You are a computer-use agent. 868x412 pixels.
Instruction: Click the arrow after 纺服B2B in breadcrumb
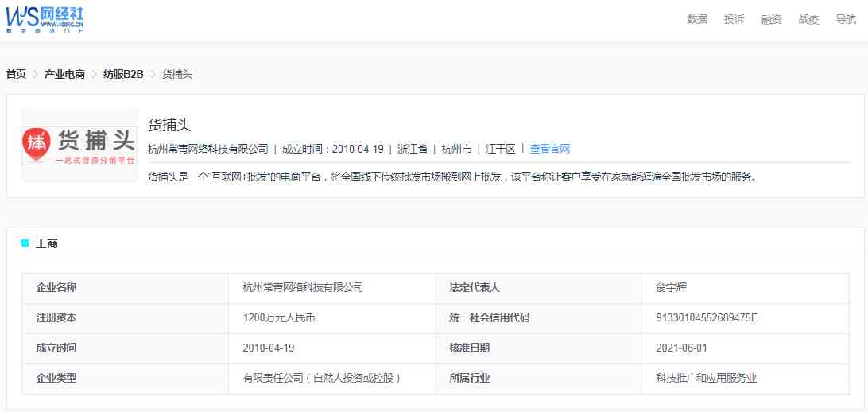coord(153,74)
